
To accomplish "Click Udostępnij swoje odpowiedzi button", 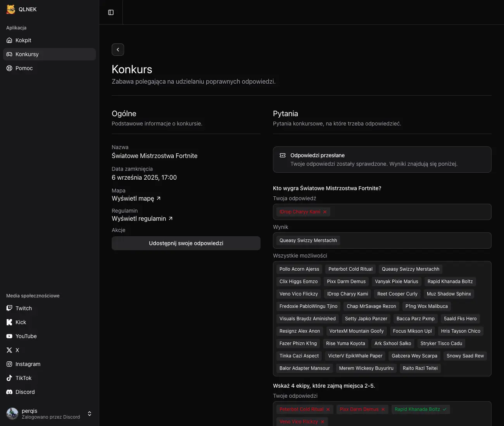I will click(x=186, y=243).
